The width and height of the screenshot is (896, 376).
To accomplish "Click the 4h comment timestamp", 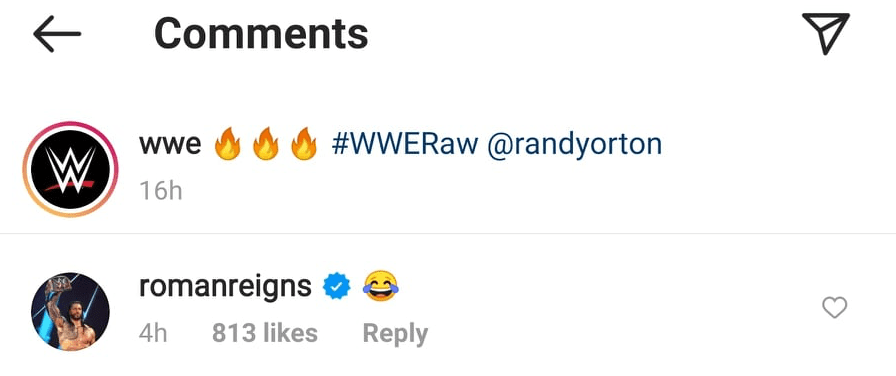I will coord(153,333).
